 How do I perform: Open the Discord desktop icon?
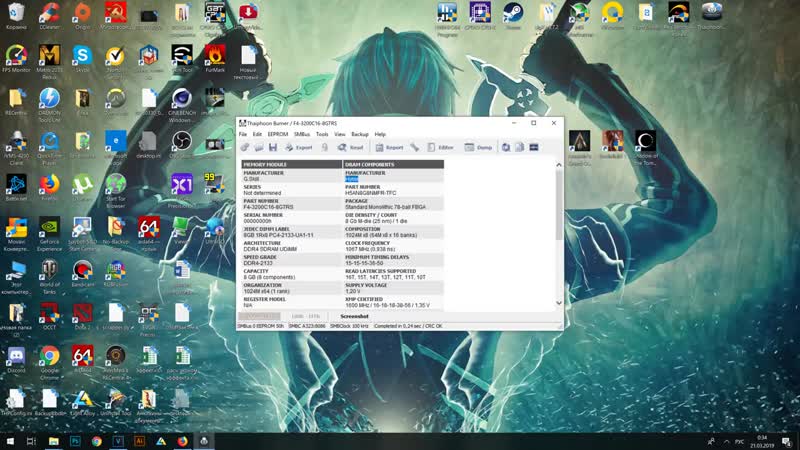[16, 359]
